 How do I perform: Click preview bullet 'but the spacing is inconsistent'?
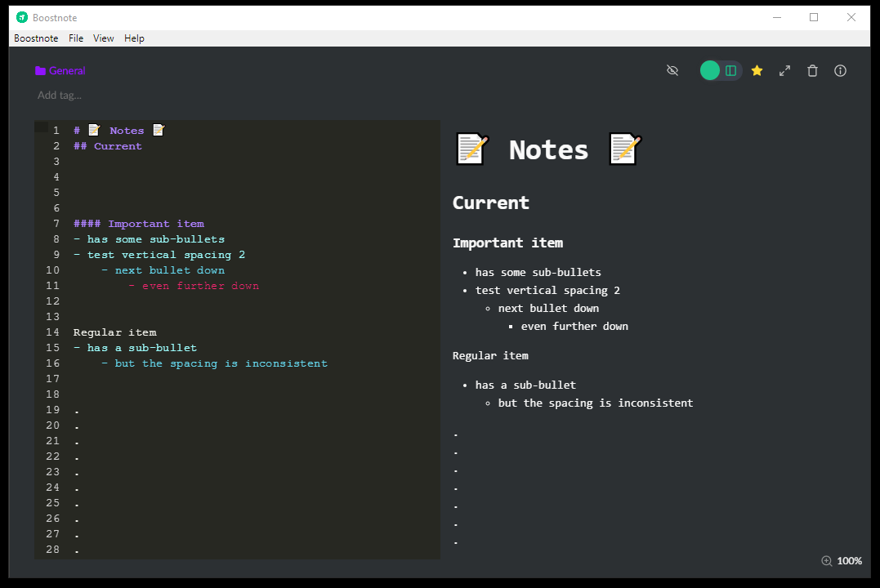[596, 403]
